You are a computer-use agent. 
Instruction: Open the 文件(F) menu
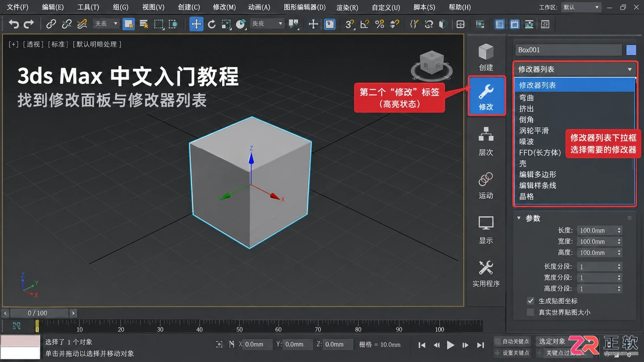[17, 7]
